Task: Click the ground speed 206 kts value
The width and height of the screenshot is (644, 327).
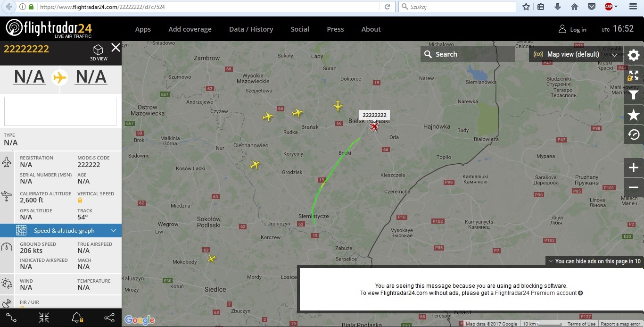Action: point(31,251)
